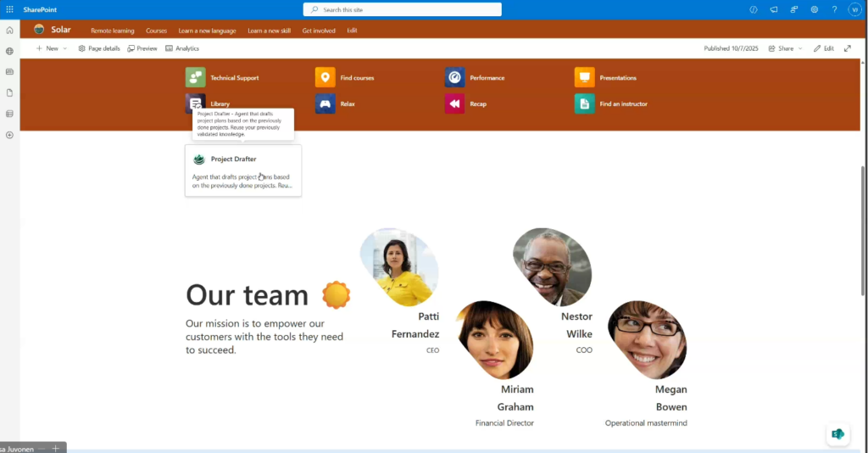Click in the Search this site box
The width and height of the screenshot is (868, 453).
click(403, 9)
